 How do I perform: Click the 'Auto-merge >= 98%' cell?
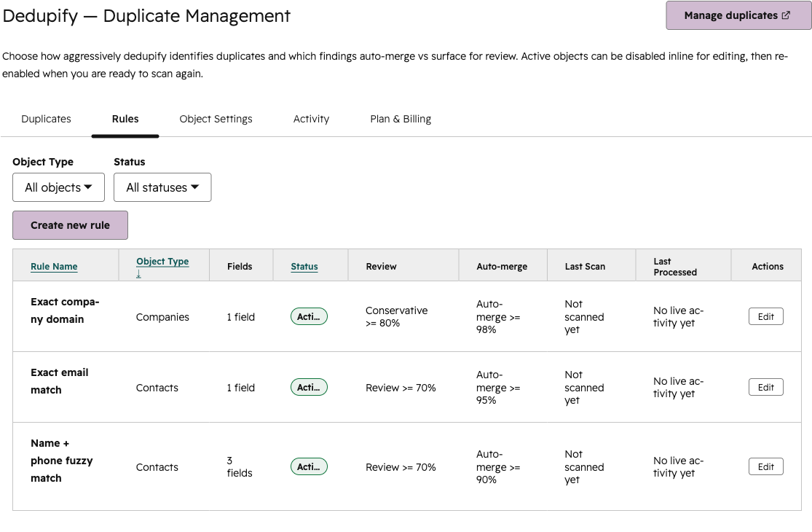[498, 316]
